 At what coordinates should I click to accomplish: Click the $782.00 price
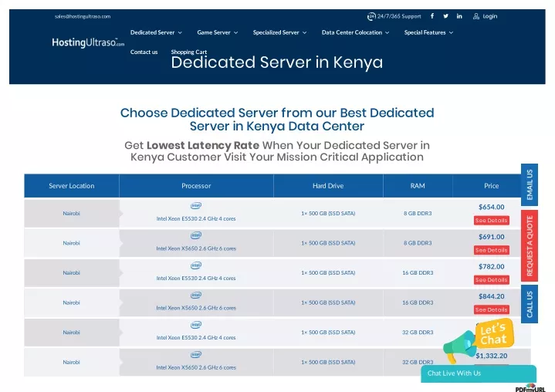coord(491,266)
